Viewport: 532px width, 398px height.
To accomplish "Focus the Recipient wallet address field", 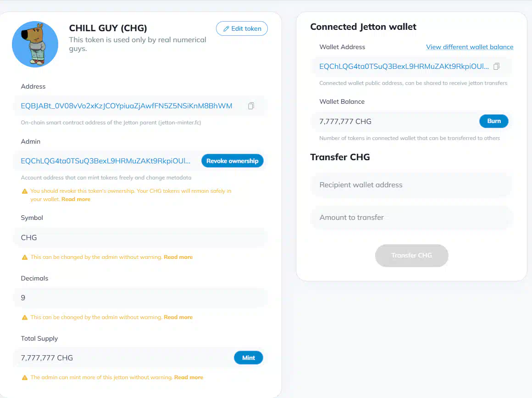I will [411, 185].
